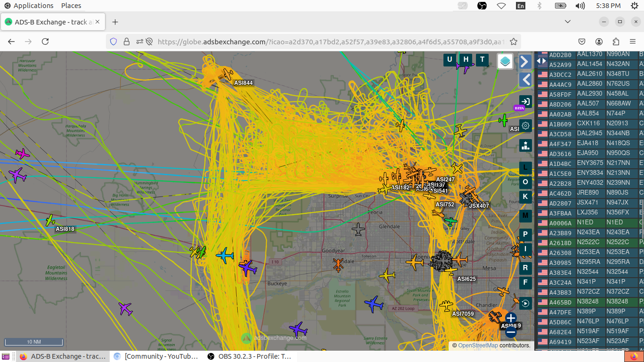Open the Applications menu
Image resolution: width=644 pixels, height=362 pixels.
point(29,6)
